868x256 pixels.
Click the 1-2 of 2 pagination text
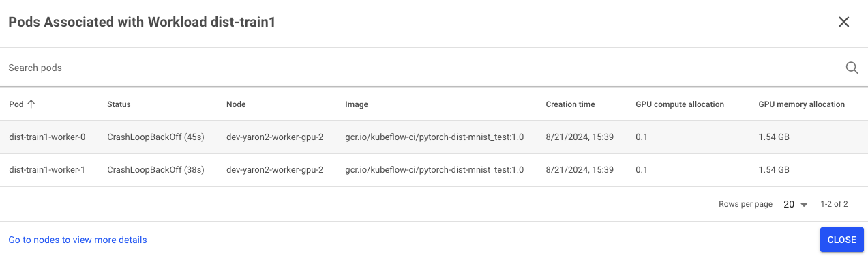tap(834, 204)
